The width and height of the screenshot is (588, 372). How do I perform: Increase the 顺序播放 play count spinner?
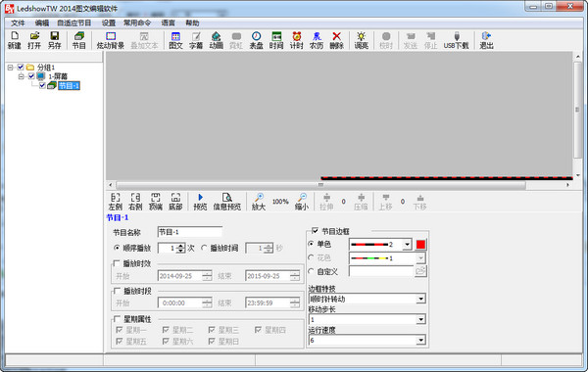[x=181, y=246]
